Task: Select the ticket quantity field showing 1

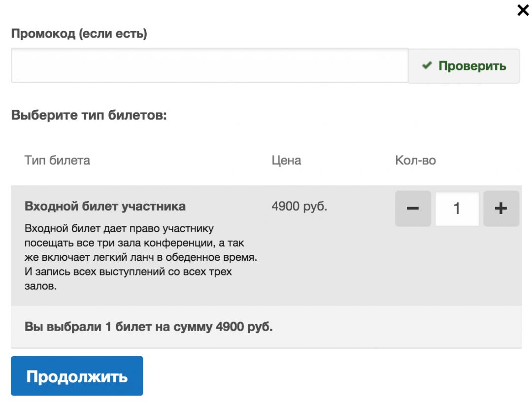Action: pos(457,208)
